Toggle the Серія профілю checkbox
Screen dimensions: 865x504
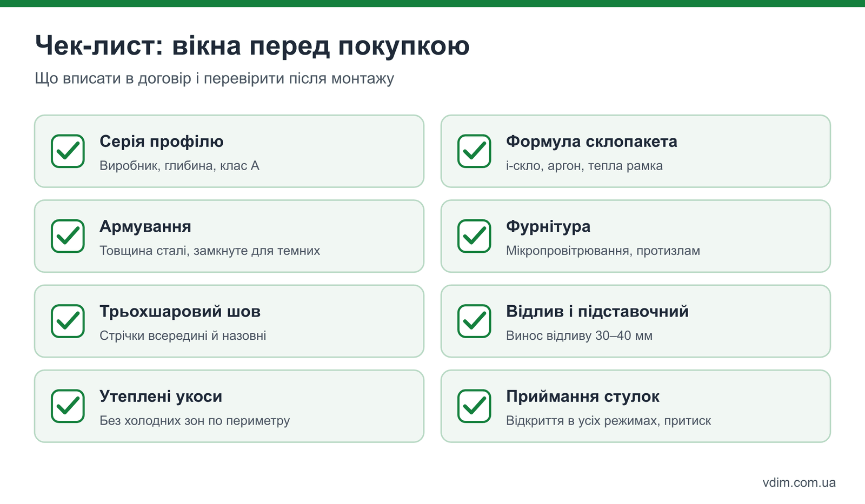point(68,151)
